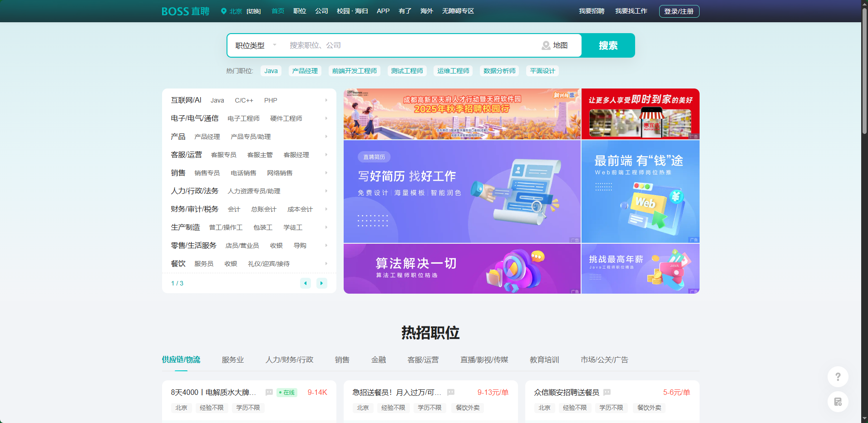
Task: Click the 搜索 search button
Action: click(x=608, y=45)
